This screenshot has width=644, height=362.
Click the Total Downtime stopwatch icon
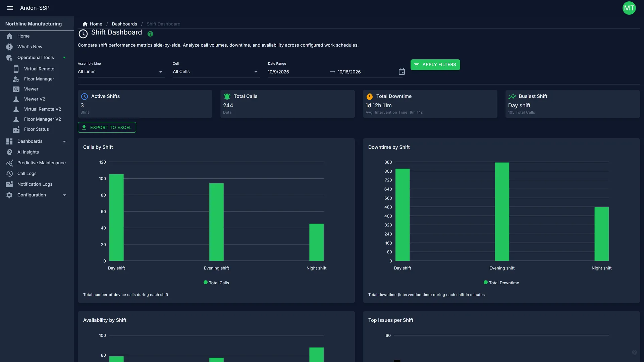point(370,97)
